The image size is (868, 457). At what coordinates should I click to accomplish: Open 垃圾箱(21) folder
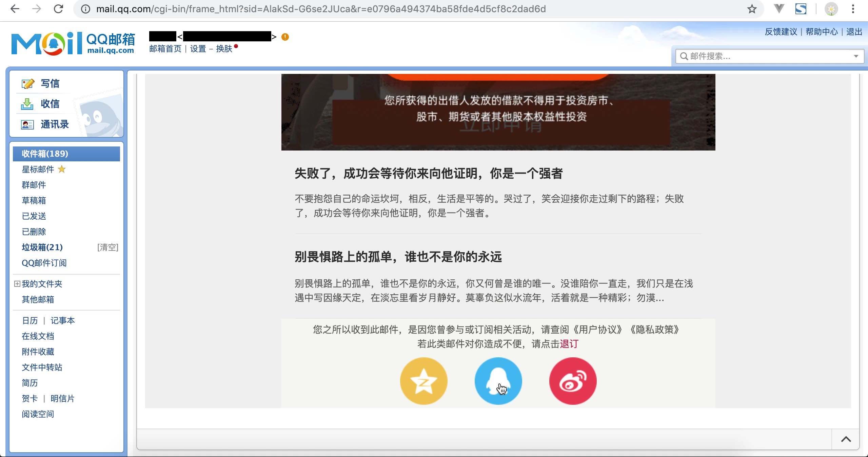[42, 247]
